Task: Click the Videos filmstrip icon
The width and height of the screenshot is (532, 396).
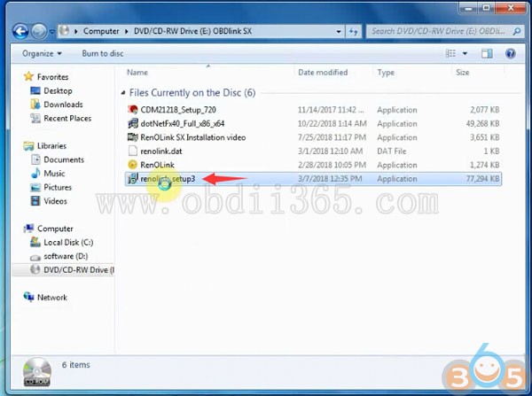Action: (x=35, y=201)
